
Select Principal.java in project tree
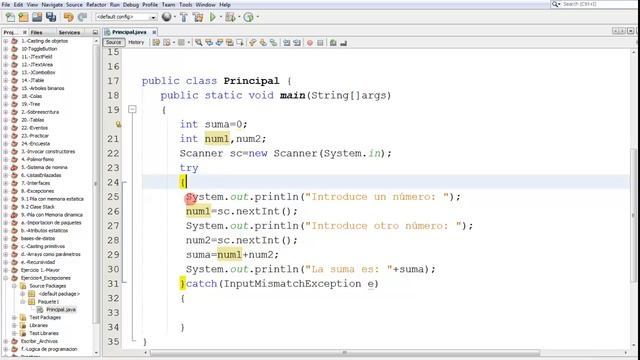point(61,309)
